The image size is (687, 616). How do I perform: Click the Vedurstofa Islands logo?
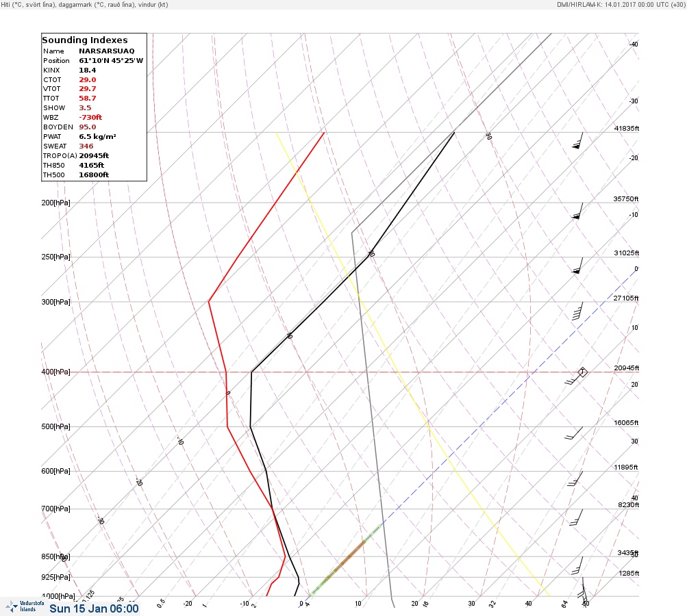tap(25, 606)
